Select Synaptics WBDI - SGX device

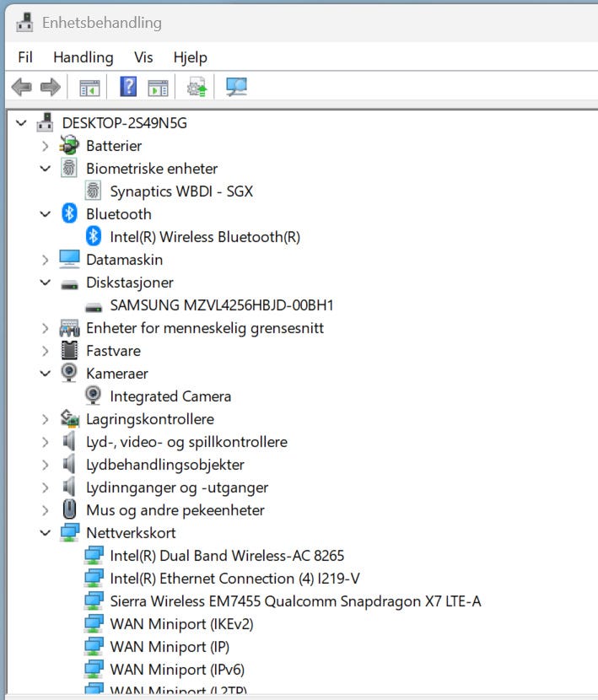(181, 191)
